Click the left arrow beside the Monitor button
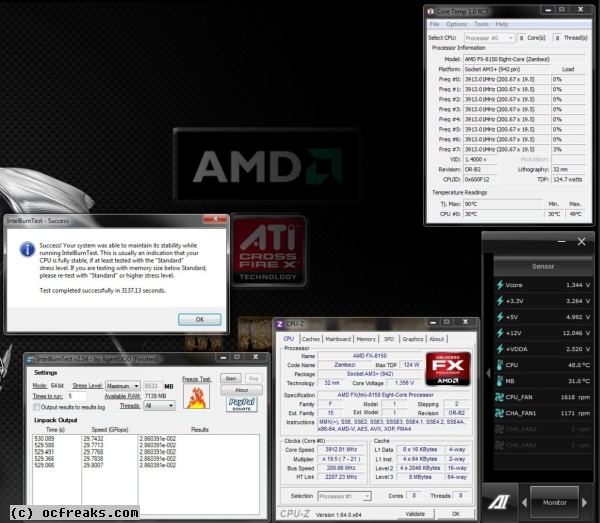This screenshot has height=523, width=600. (524, 502)
